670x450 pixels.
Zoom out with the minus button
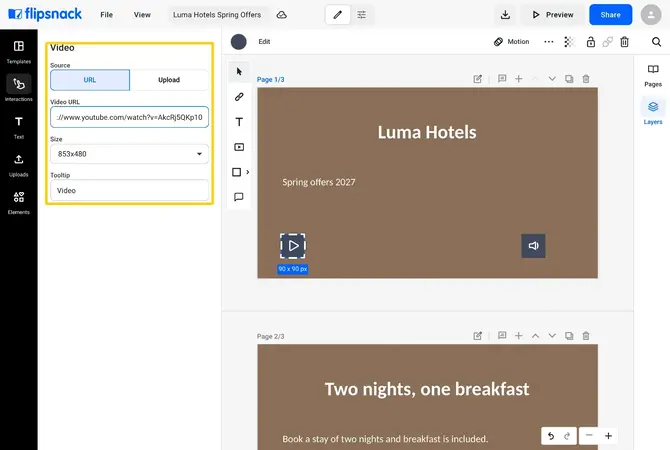[x=589, y=436]
